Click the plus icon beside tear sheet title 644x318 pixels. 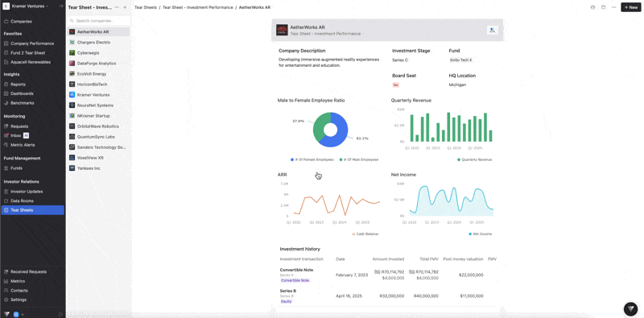click(x=125, y=7)
